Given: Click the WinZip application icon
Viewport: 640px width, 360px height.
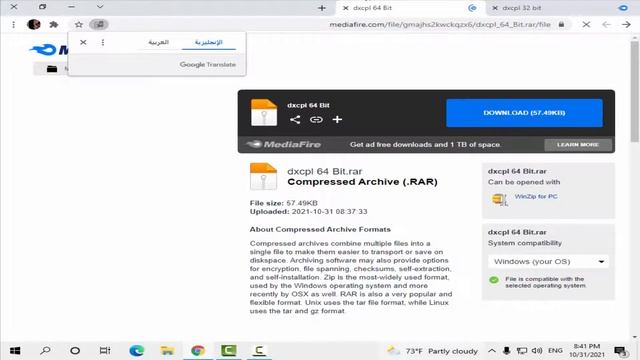Looking at the screenshot, I should (499, 199).
